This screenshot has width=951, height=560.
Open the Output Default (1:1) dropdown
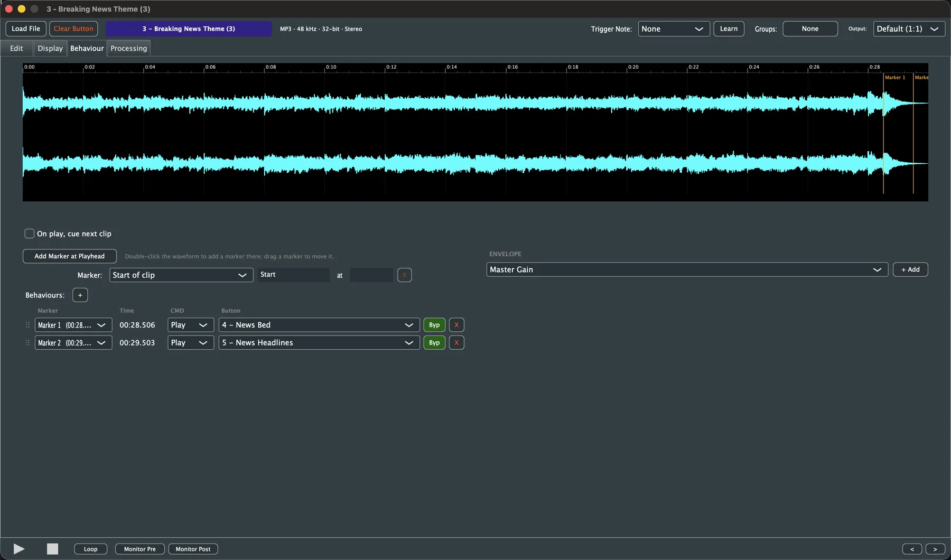(909, 29)
